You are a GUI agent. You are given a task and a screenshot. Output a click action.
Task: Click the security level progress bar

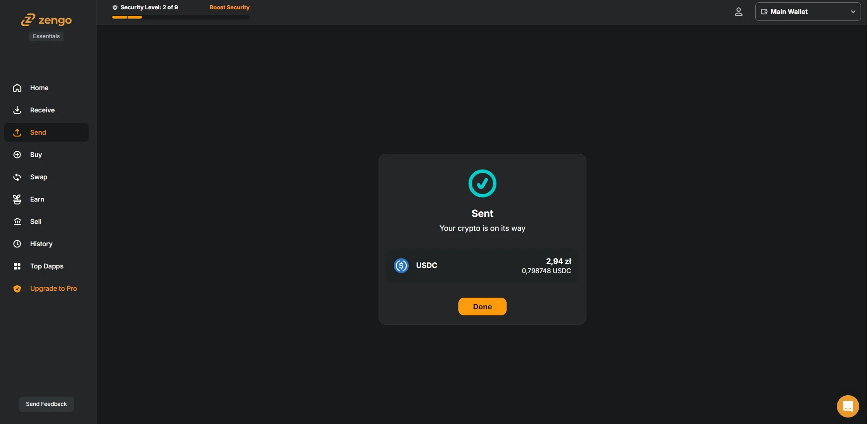(180, 17)
